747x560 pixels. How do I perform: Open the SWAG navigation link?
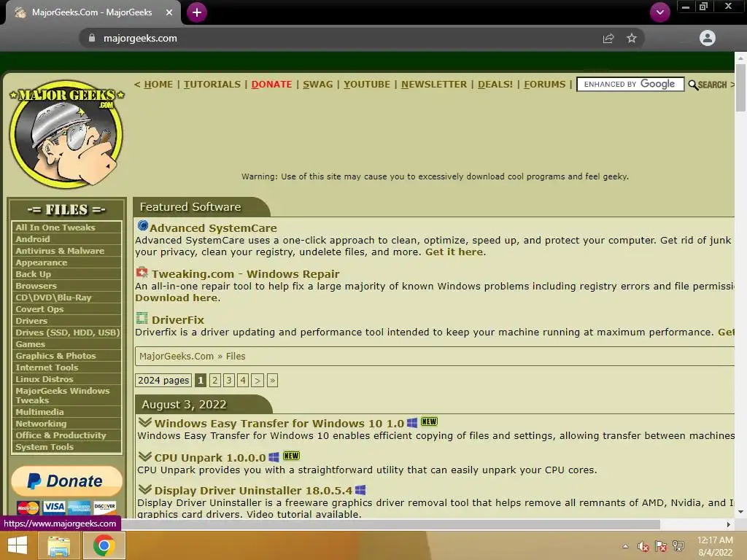[318, 85]
